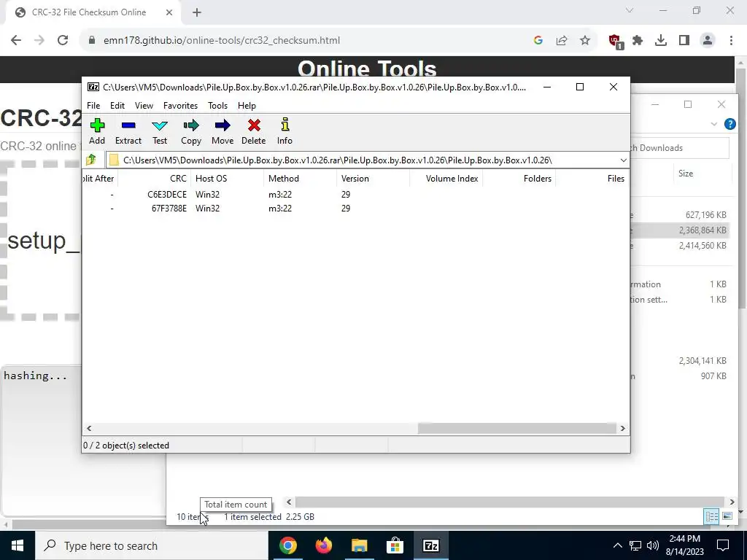Open the Chrome extensions puzzle icon
747x560 pixels.
638,41
